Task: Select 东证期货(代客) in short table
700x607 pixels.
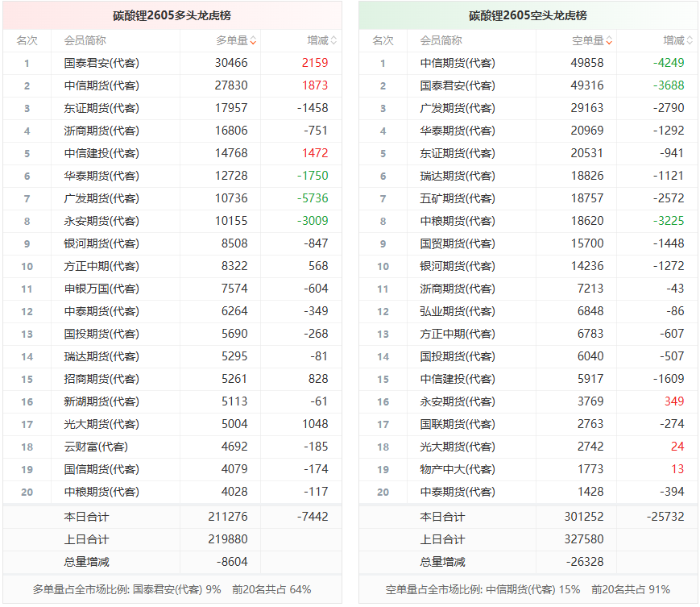Action: click(x=458, y=153)
